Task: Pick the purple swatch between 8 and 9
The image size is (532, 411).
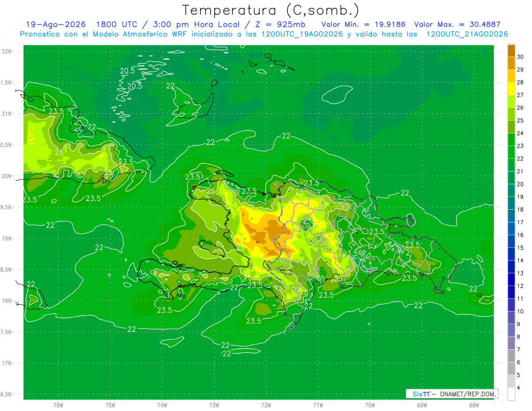Action: pos(512,331)
